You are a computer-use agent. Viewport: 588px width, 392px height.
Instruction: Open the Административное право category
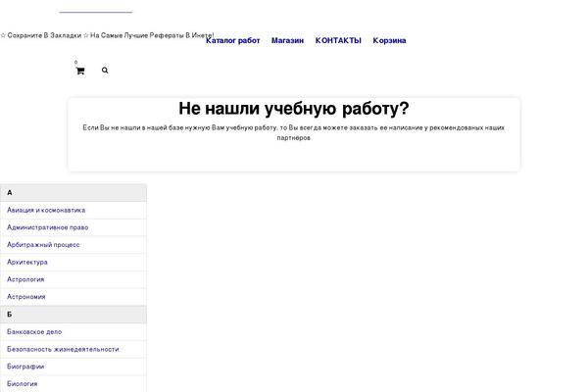48,227
